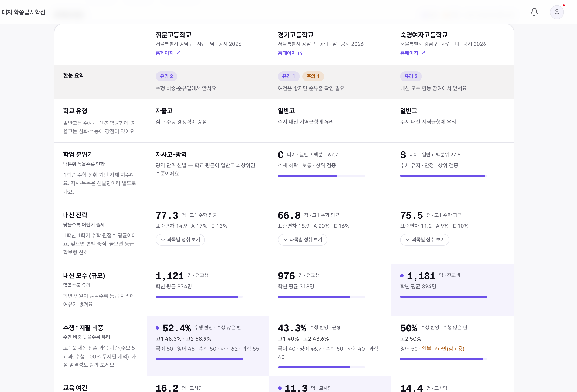Screen dimensions: 577x392
Task: Click the 자사고-광역 value
Action: (171, 155)
